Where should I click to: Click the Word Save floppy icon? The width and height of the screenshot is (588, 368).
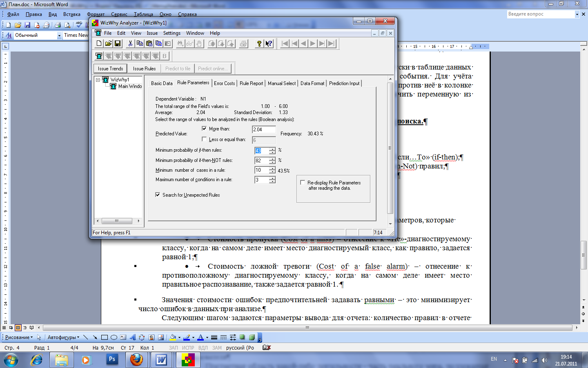[x=27, y=25]
